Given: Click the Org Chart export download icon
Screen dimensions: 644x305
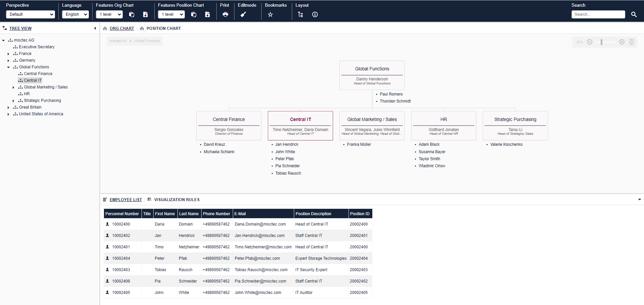Looking at the screenshot, I should point(145,14).
